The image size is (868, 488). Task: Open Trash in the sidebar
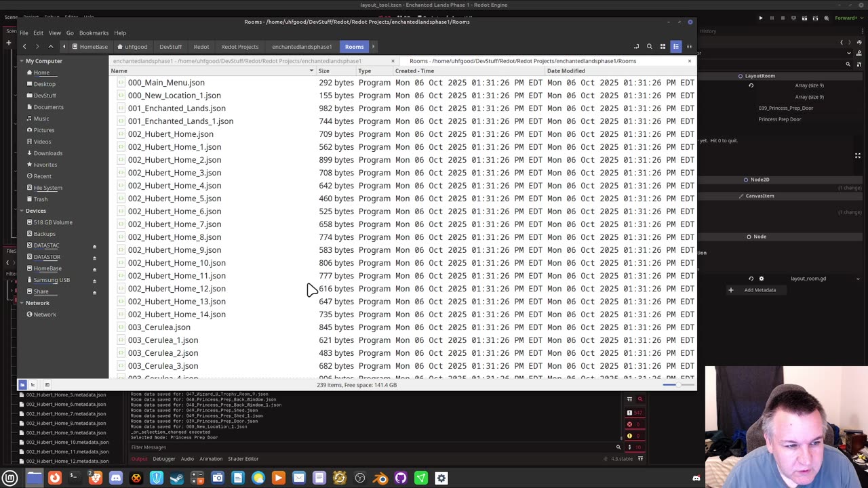[41, 199]
